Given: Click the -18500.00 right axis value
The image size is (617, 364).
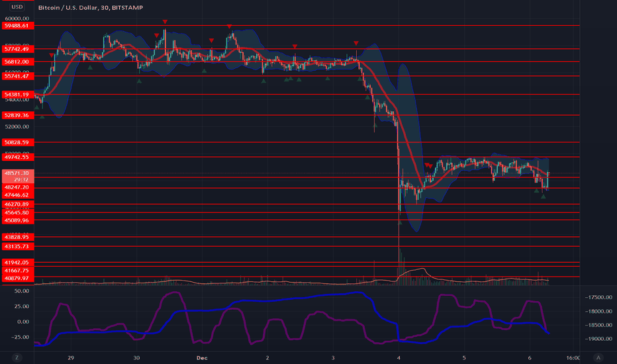Looking at the screenshot, I should 598,325.
